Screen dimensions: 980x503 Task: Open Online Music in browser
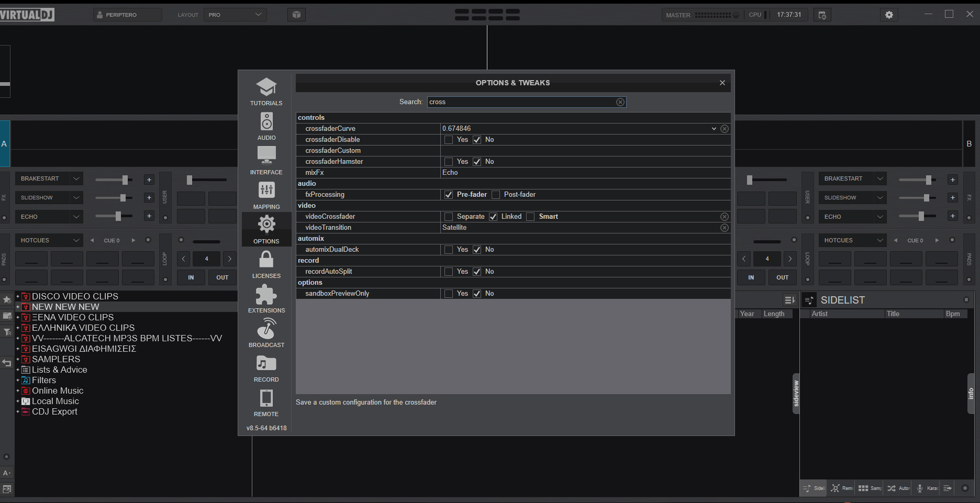pyautogui.click(x=58, y=390)
